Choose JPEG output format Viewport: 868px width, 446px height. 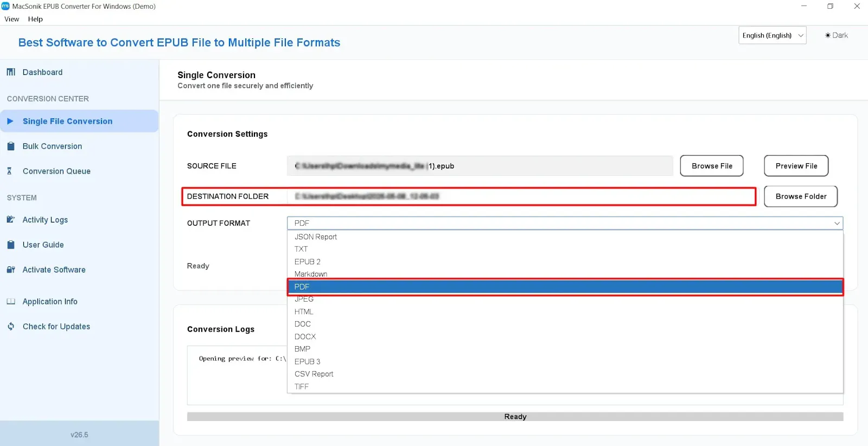[x=565, y=300]
